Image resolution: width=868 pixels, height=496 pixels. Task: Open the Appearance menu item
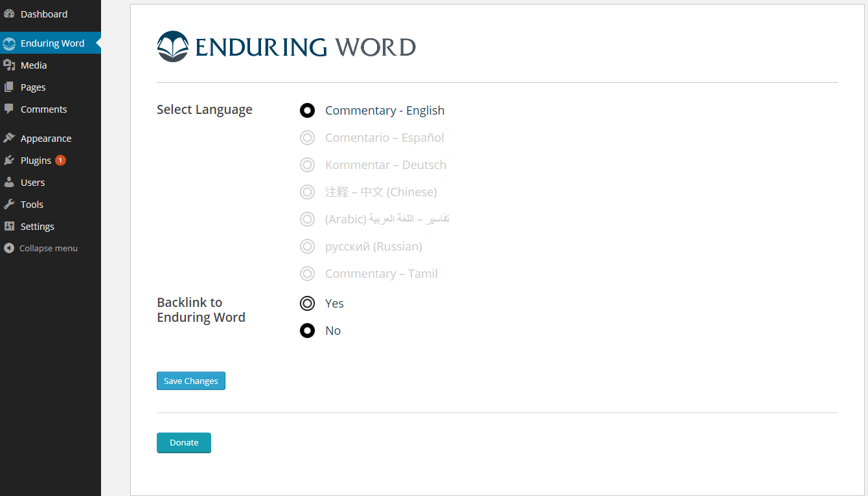click(51, 139)
